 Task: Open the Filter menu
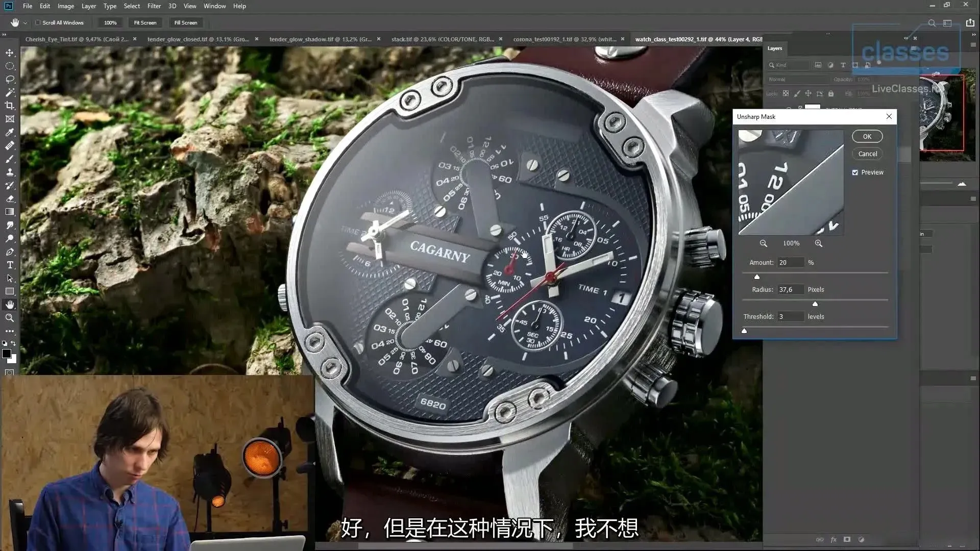(x=154, y=6)
